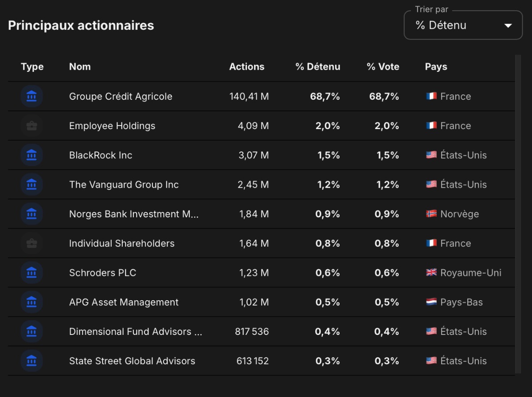Click the 4,09 M shares value
The image size is (532, 397).
click(253, 126)
